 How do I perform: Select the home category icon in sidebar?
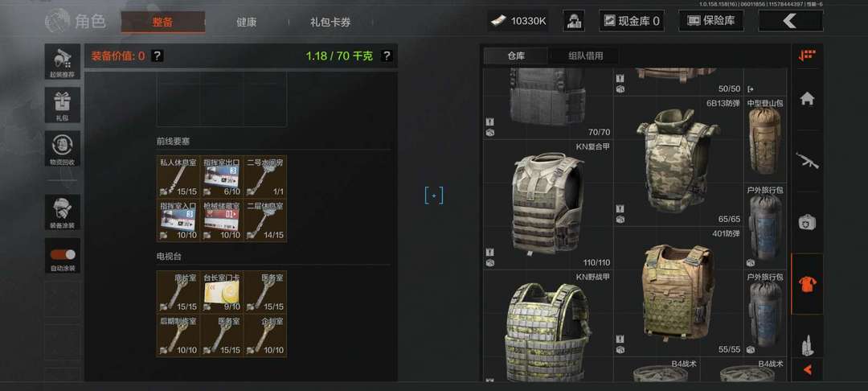click(x=807, y=99)
